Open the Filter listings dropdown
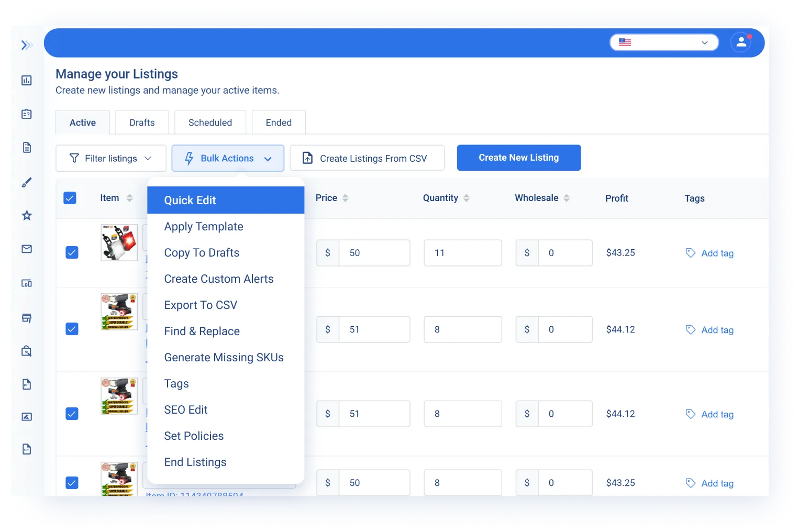The width and height of the screenshot is (798, 532). coord(111,158)
